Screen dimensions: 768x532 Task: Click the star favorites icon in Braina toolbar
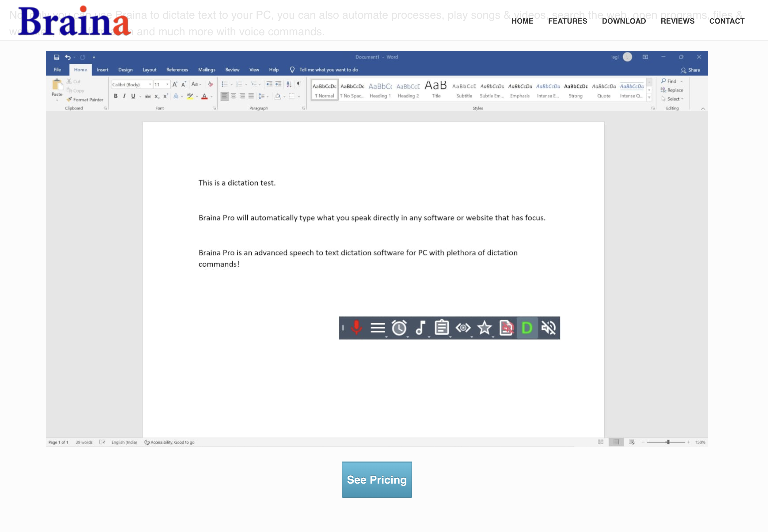[484, 328]
